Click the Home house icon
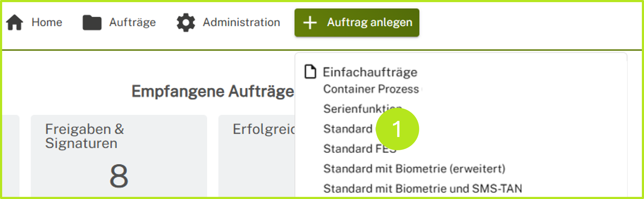The width and height of the screenshot is (644, 199). tap(15, 22)
